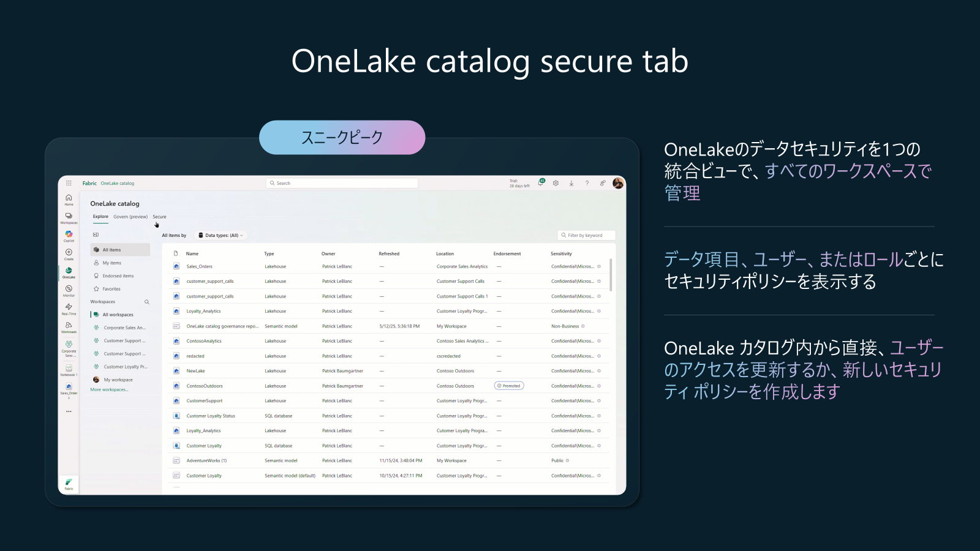Open NewLake lakehouse item
The height and width of the screenshot is (551, 980).
196,371
